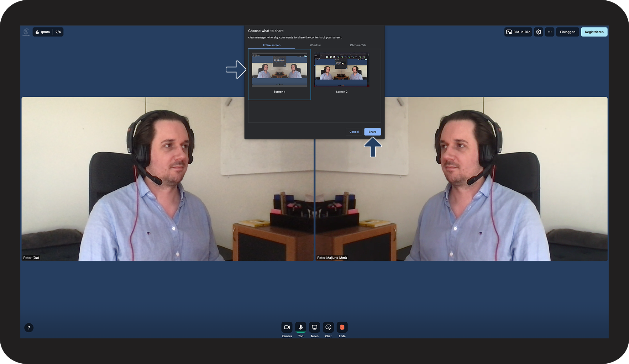The image size is (629, 364).
Task: Open the Teilen screen share icon
Action: click(314, 327)
